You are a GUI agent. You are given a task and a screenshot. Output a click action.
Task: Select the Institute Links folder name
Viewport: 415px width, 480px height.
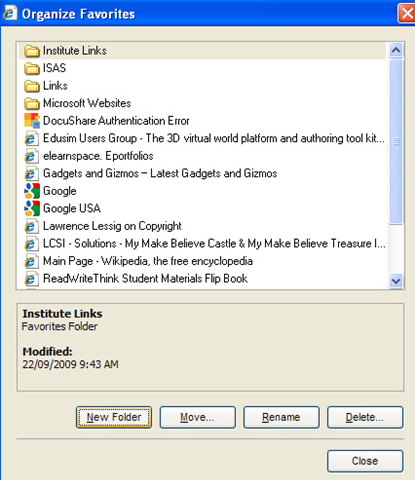[75, 51]
